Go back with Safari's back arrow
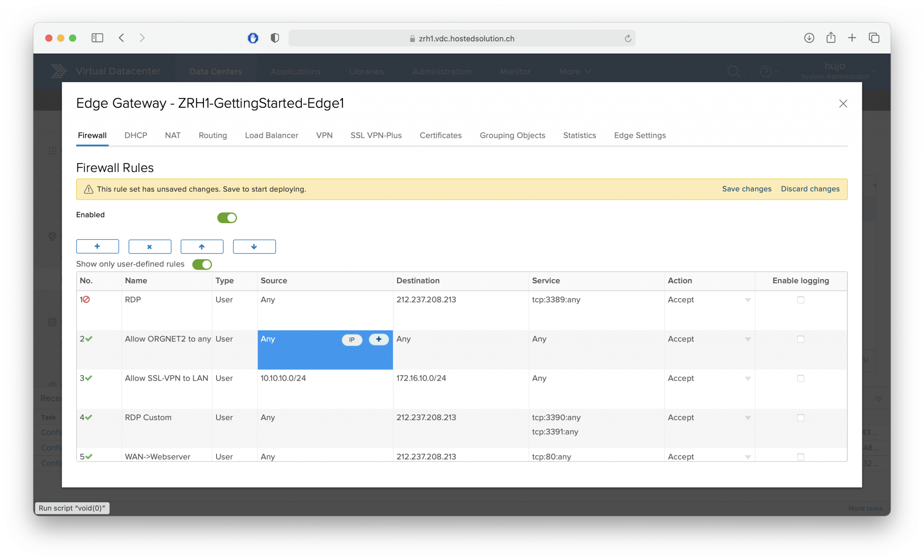 [121, 38]
